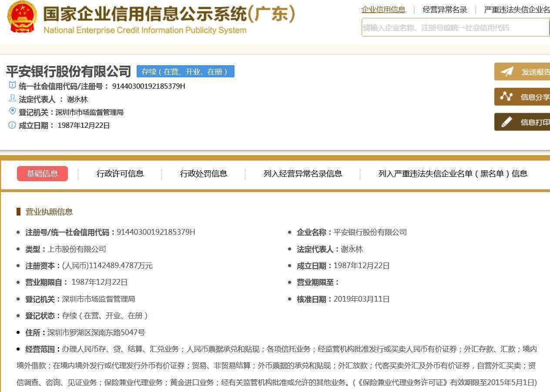Click the establishment date info icon

click(12, 125)
